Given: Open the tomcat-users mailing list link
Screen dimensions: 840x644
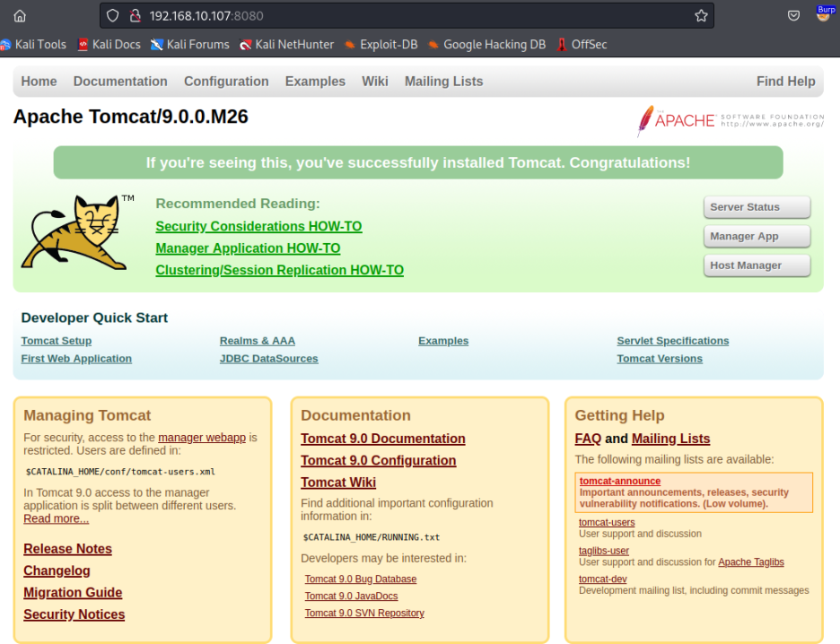Looking at the screenshot, I should pos(607,523).
